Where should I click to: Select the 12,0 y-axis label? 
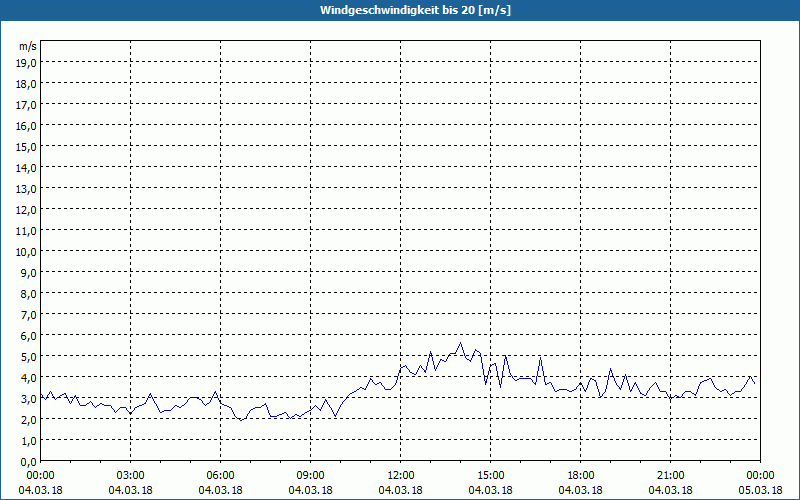[x=28, y=210]
